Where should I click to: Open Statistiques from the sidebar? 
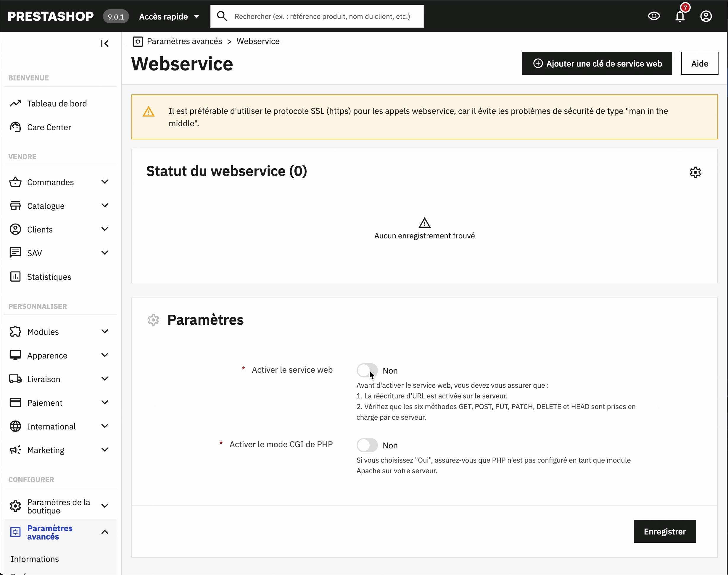coord(49,276)
